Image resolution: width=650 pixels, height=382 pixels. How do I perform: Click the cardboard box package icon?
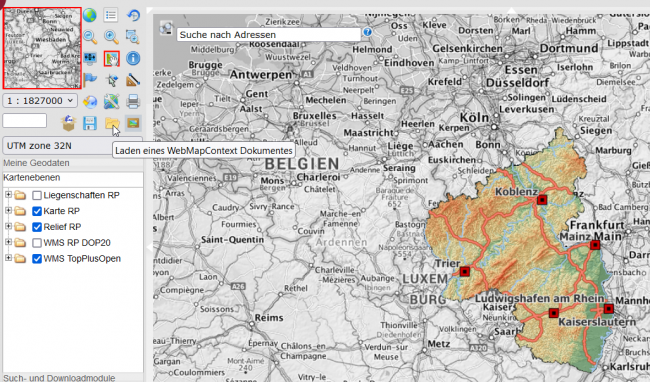68,123
